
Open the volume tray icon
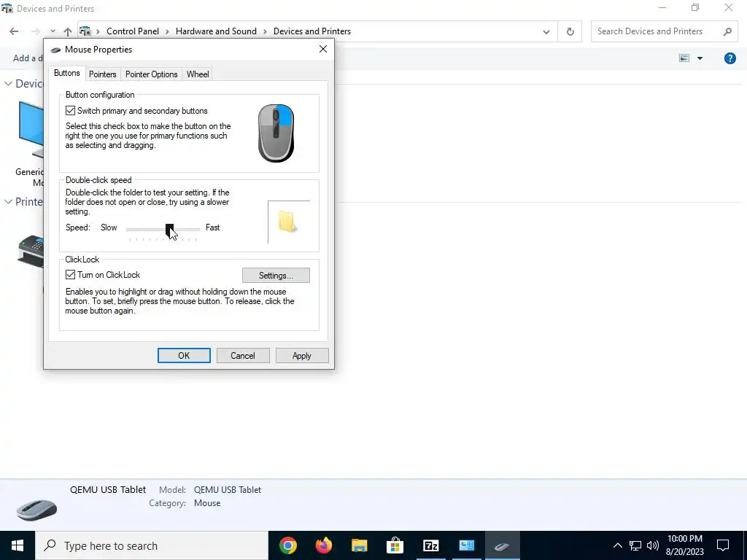coord(653,545)
